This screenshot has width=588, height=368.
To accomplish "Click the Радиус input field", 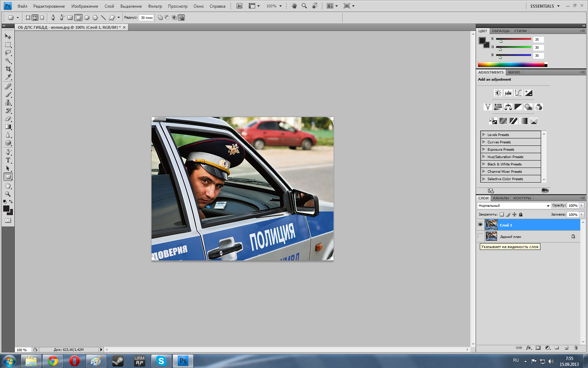I will coord(147,18).
